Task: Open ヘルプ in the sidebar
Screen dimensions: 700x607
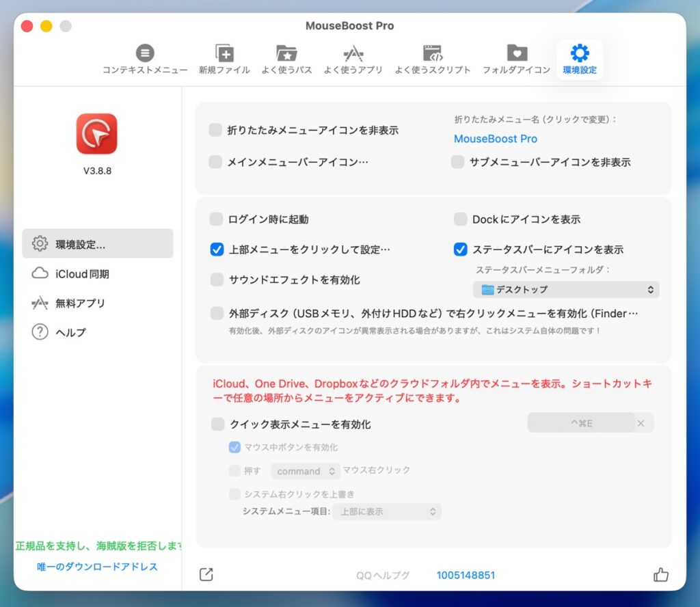Action: pos(70,333)
